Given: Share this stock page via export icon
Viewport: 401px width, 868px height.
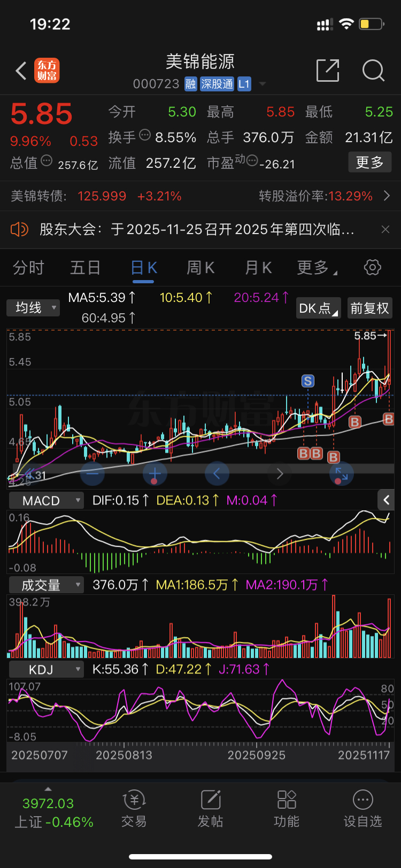Looking at the screenshot, I should pyautogui.click(x=328, y=71).
